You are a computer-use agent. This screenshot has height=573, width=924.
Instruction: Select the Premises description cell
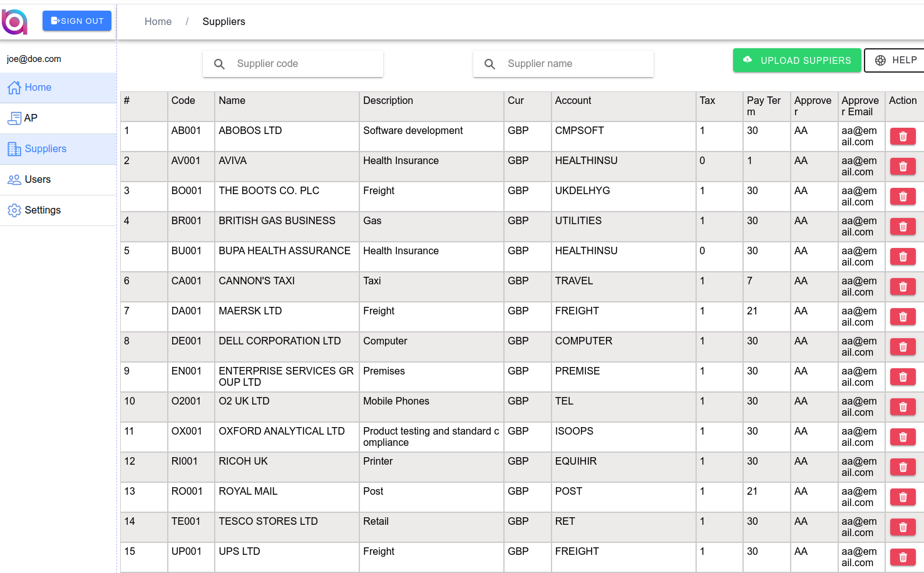[x=431, y=377]
